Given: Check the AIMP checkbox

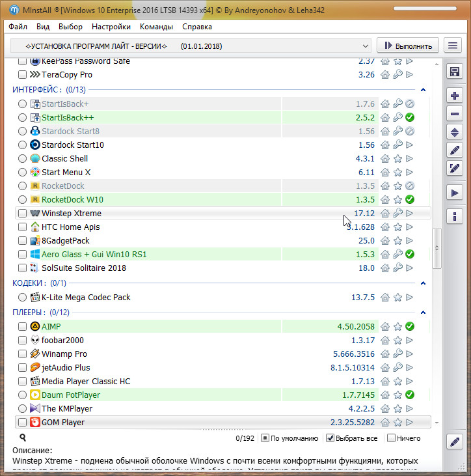Looking at the screenshot, I should (22, 326).
